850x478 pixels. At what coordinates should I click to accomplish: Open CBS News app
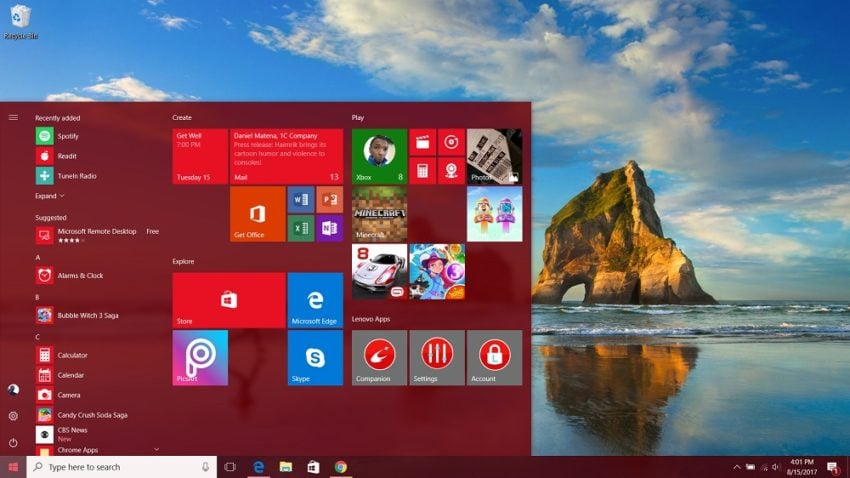click(61, 434)
